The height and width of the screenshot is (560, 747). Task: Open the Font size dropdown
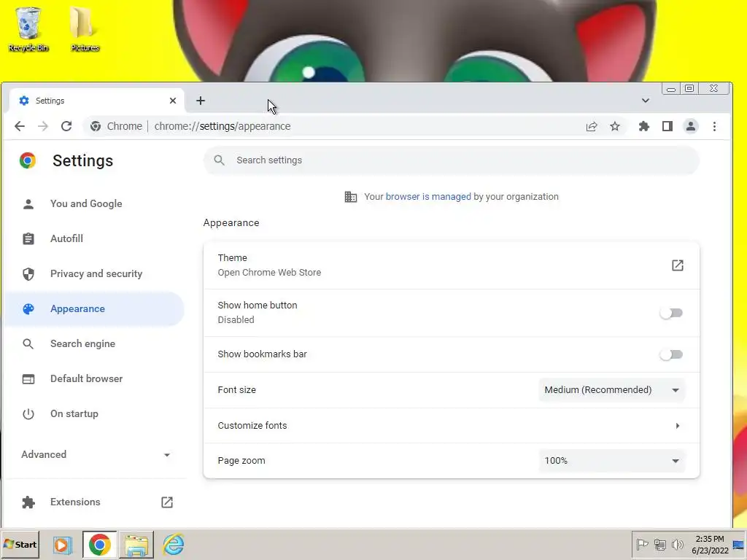click(612, 390)
